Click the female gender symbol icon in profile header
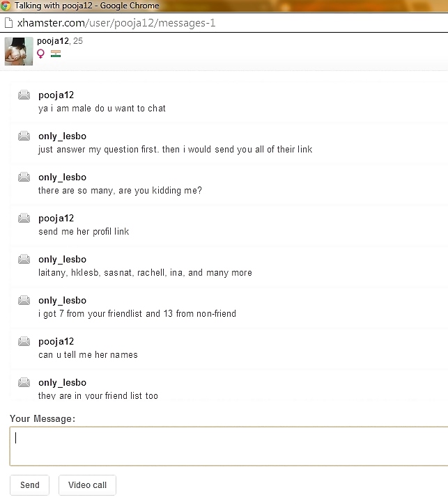The height and width of the screenshot is (504, 448). tap(41, 54)
